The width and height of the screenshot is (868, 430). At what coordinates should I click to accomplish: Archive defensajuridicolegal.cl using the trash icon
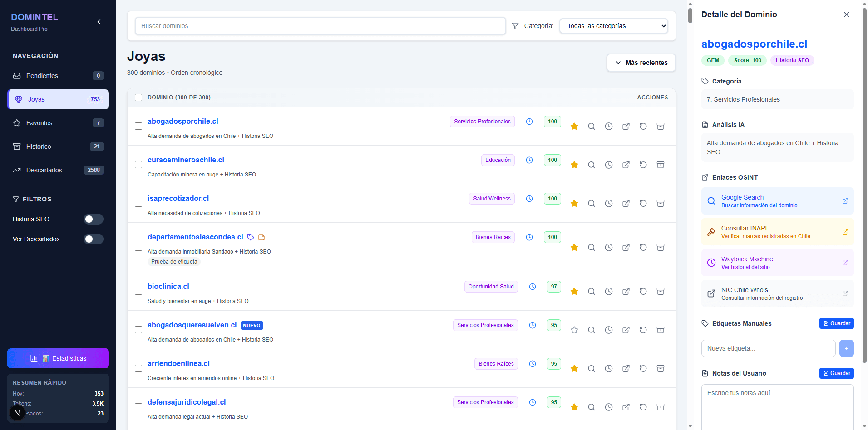tap(661, 407)
